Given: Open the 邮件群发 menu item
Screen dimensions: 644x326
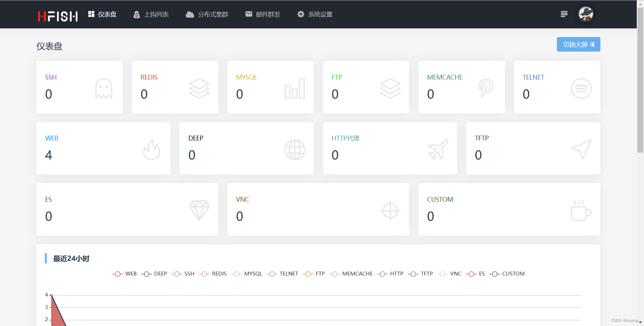Looking at the screenshot, I should tap(263, 14).
